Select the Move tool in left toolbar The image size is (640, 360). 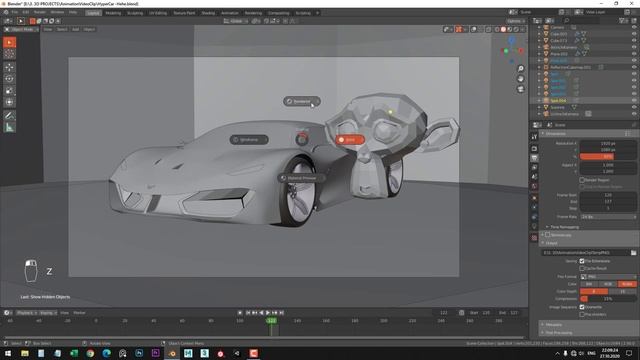pos(9,67)
